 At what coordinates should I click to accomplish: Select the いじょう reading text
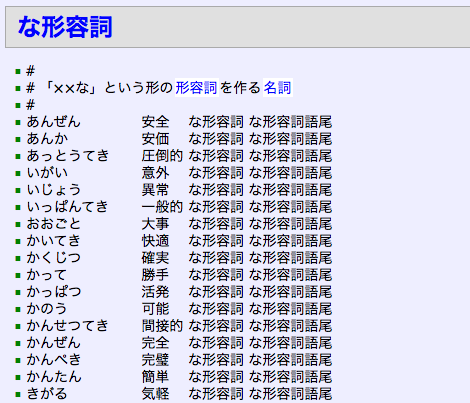[x=54, y=190]
